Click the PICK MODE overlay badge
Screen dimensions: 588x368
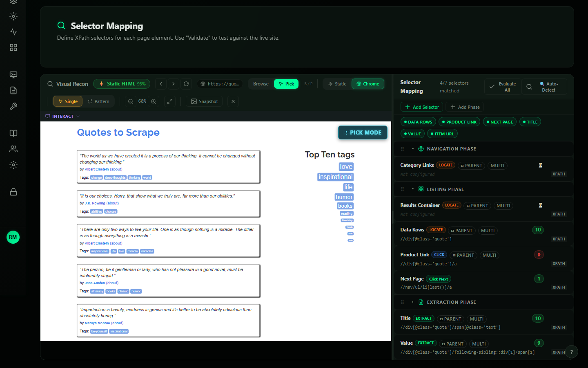pyautogui.click(x=363, y=132)
